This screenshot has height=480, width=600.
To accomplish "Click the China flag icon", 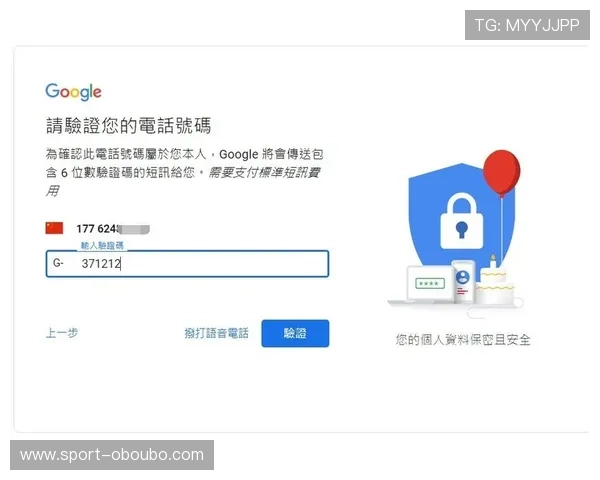I will (x=54, y=228).
